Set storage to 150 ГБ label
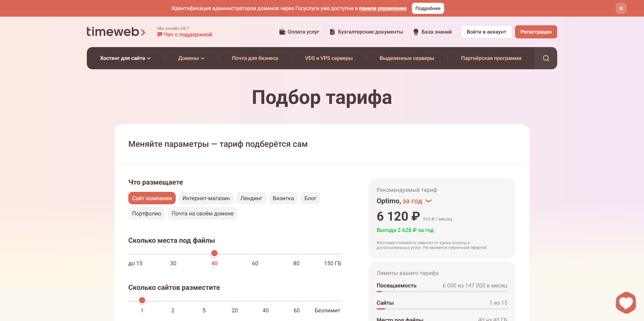Image resolution: width=644 pixels, height=321 pixels. tap(332, 264)
